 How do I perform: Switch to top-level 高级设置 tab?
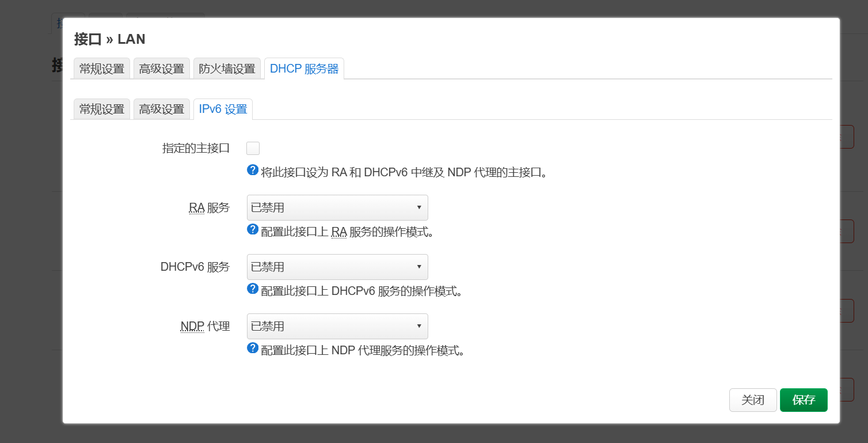pyautogui.click(x=162, y=69)
